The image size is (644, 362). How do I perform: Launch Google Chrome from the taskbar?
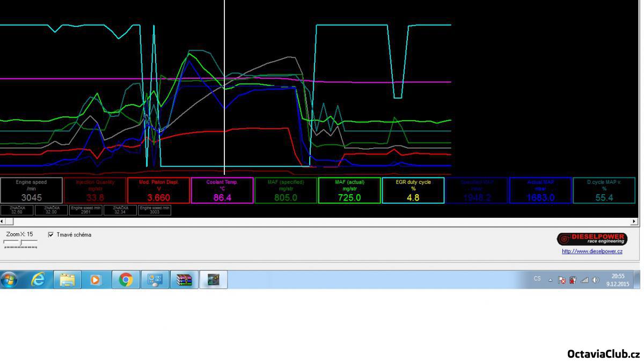[126, 279]
